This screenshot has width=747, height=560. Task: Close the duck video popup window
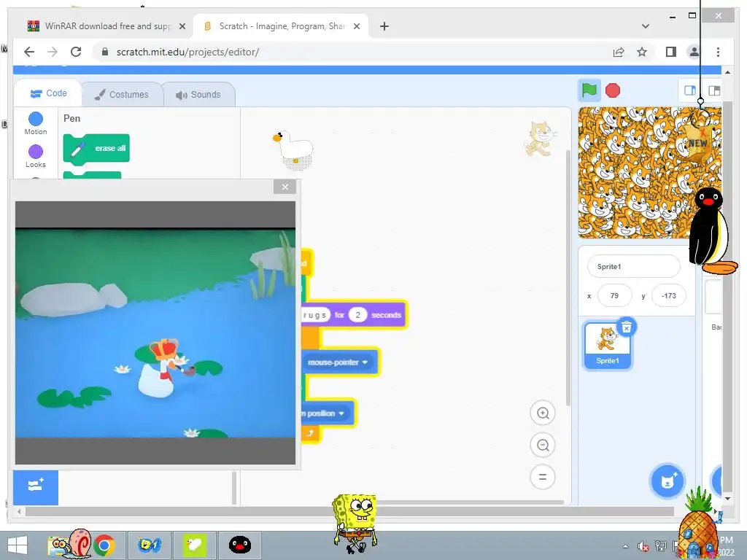(x=285, y=187)
